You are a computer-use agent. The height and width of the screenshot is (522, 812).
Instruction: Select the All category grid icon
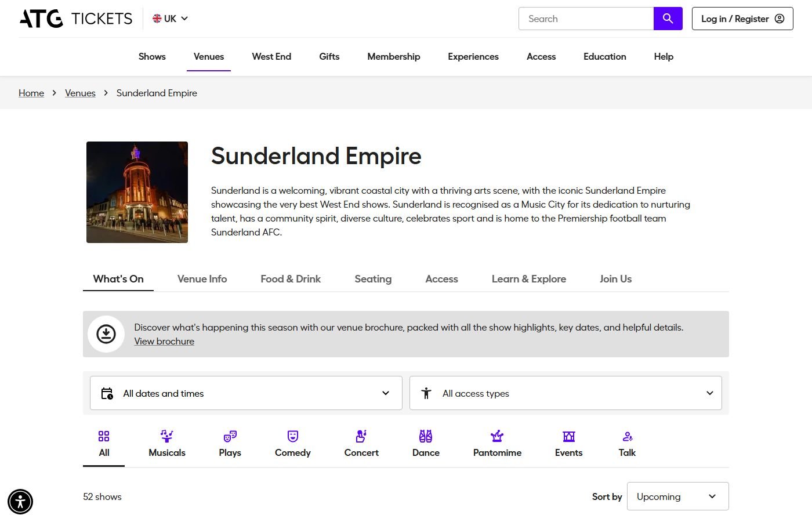coord(104,436)
